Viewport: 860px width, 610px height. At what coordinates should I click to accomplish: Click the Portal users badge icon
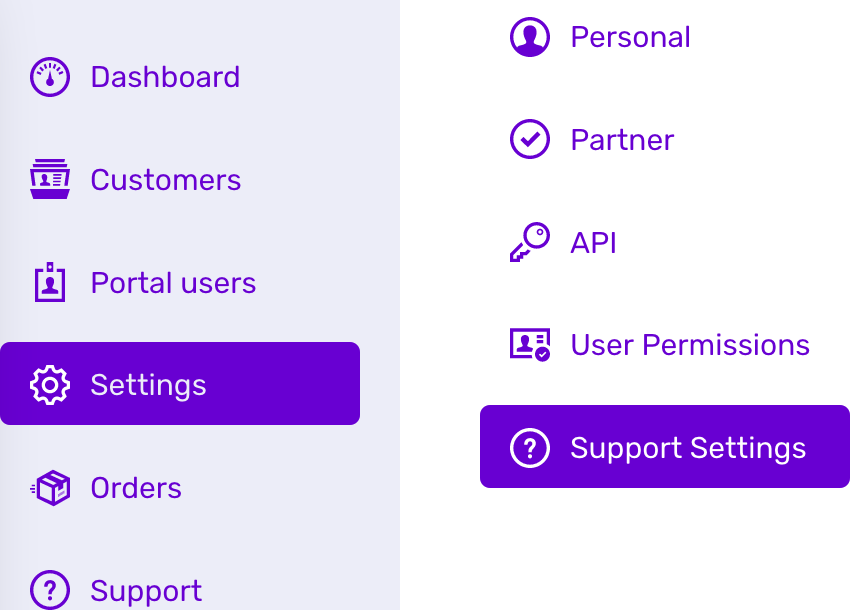point(50,283)
